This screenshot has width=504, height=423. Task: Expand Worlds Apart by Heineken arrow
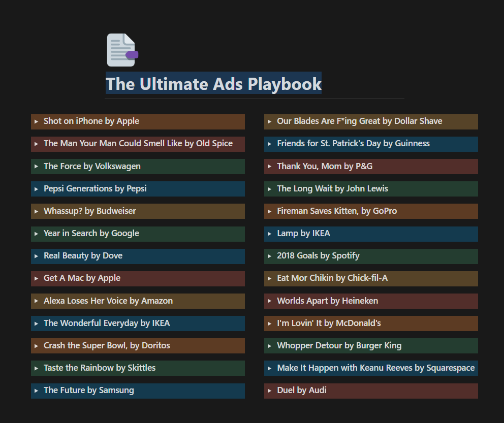pyautogui.click(x=270, y=301)
